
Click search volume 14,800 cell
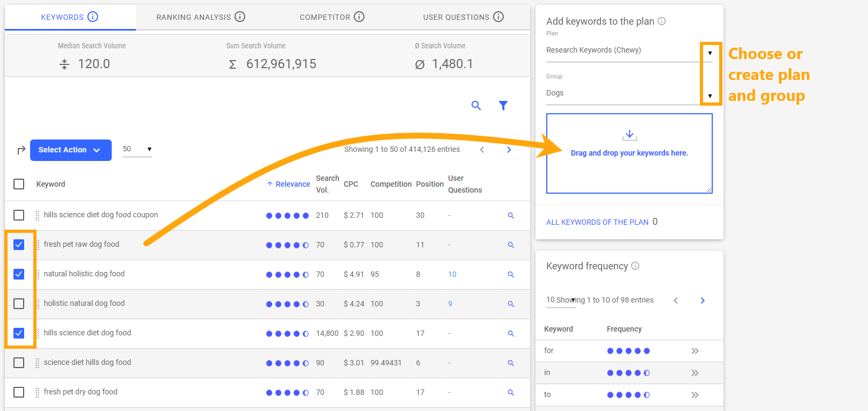[x=327, y=333]
